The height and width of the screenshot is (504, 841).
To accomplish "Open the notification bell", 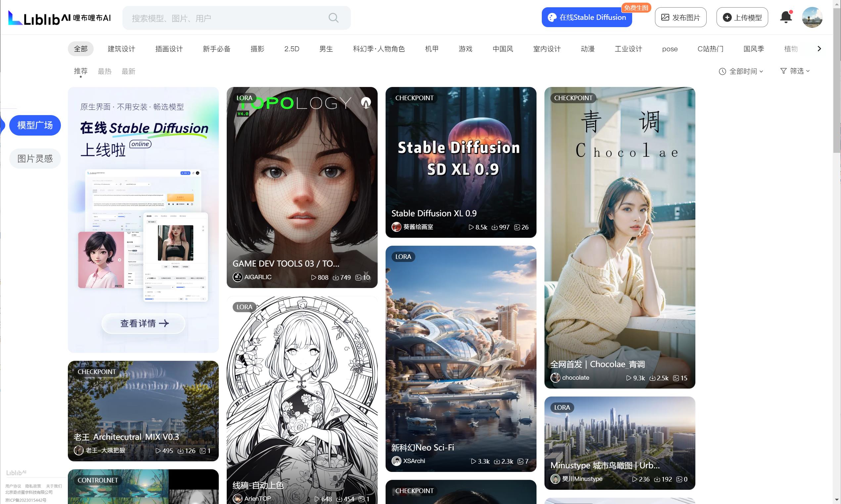I will click(786, 17).
